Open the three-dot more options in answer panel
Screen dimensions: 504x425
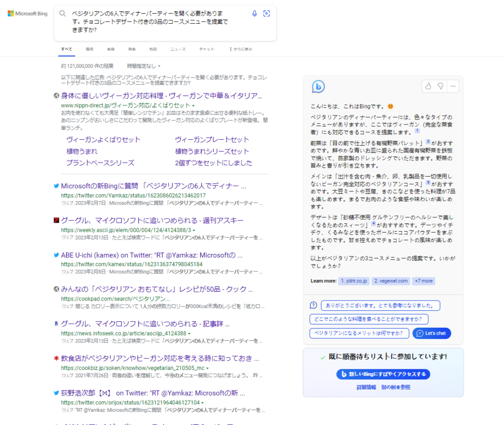point(453,86)
